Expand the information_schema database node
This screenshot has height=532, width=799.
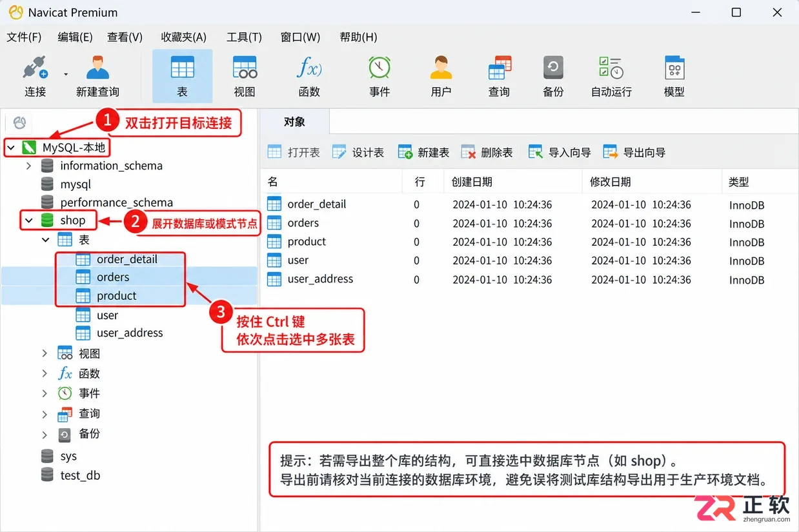click(28, 166)
